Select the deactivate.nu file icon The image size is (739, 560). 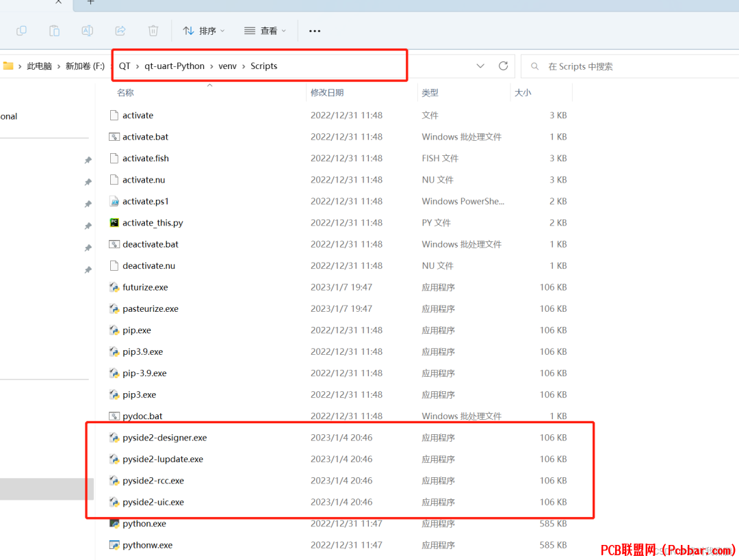114,266
